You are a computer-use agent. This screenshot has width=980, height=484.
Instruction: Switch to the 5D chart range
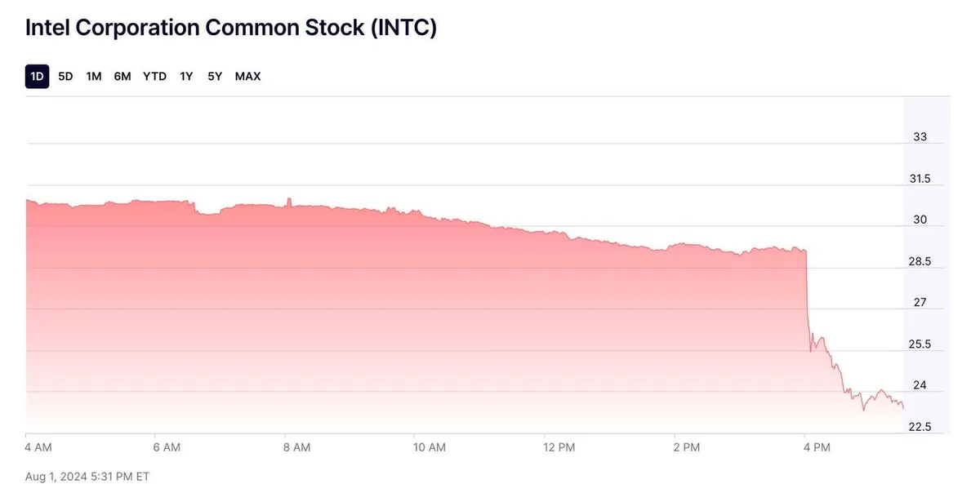(x=65, y=77)
